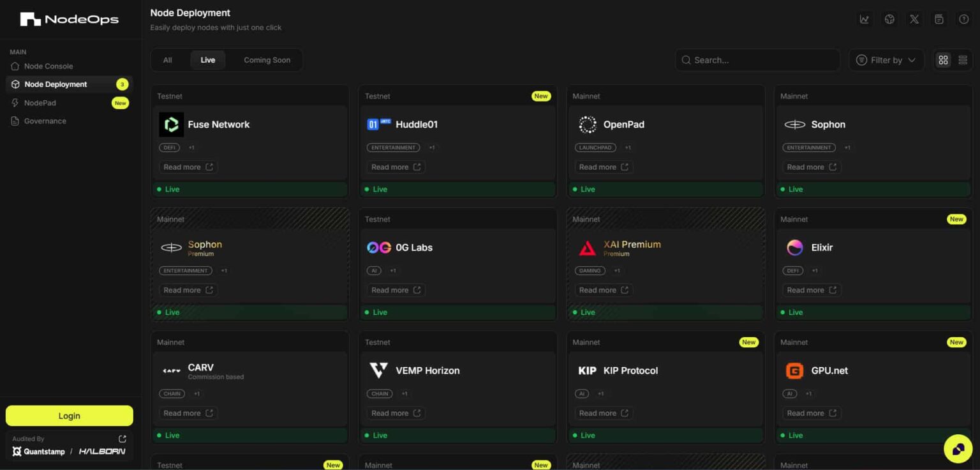Click the NodePad lightning icon in sidebar
This screenshot has height=470, width=980.
click(x=14, y=103)
